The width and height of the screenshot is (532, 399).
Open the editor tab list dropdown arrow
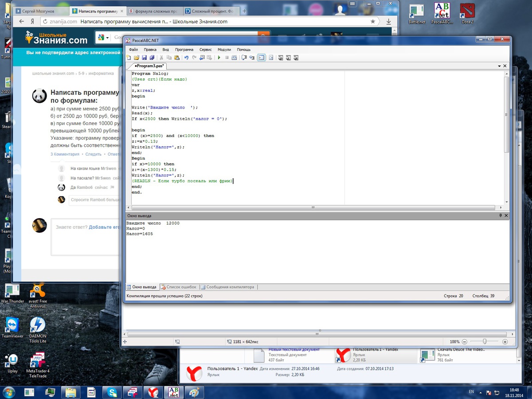(499, 66)
